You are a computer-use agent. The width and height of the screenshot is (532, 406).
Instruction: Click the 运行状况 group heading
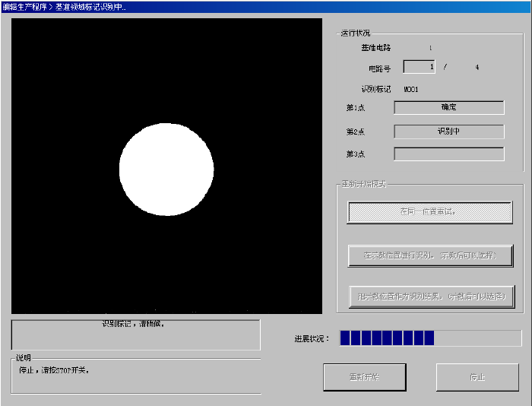(356, 33)
